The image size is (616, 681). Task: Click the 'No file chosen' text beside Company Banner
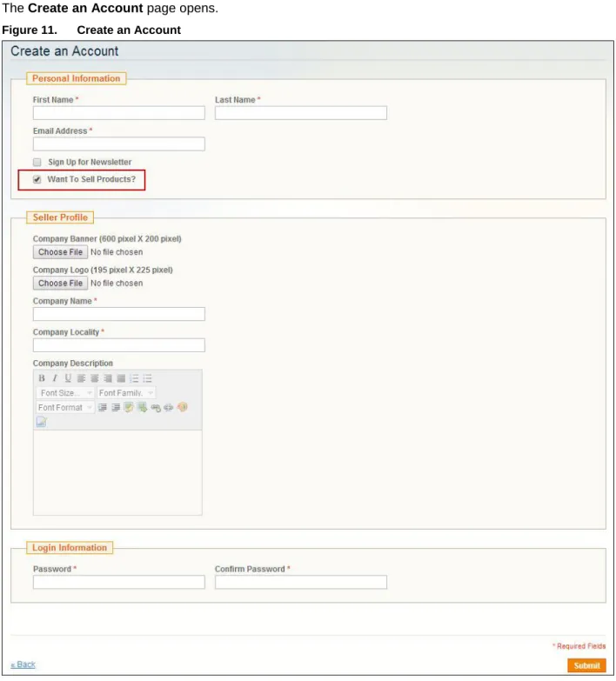pos(117,252)
